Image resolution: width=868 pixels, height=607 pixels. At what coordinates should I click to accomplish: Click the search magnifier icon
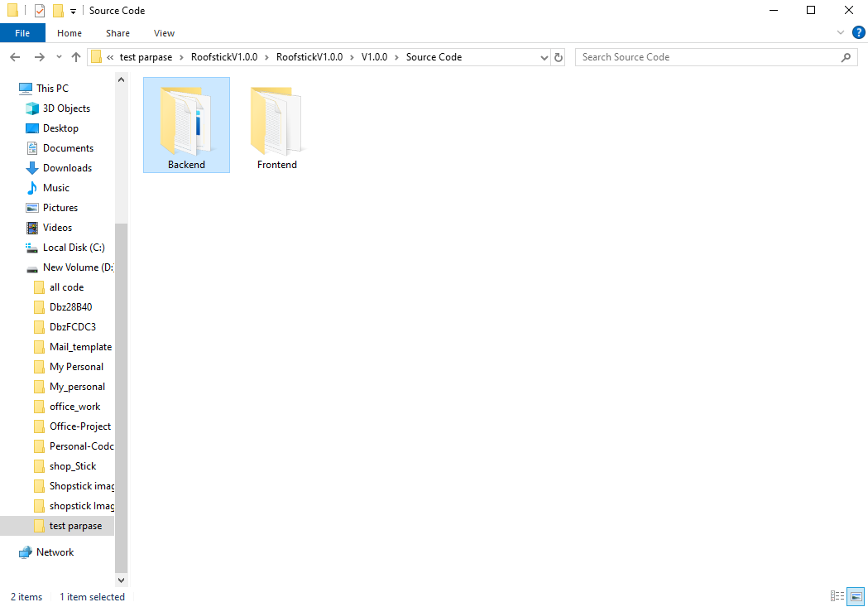click(846, 57)
